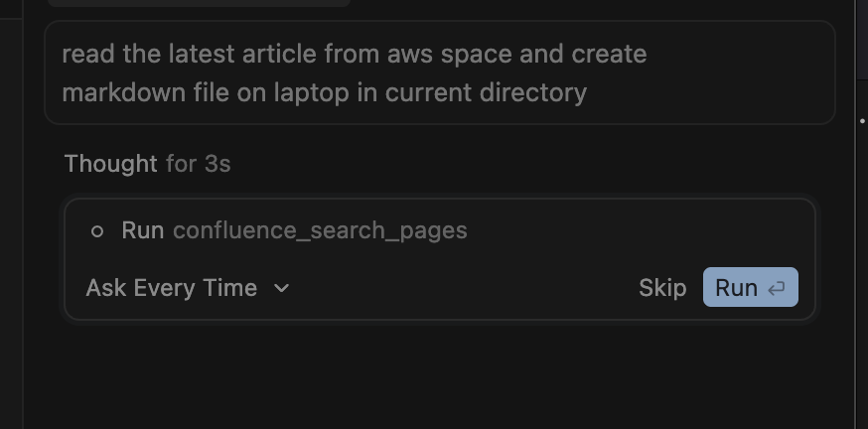868x429 pixels.
Task: Click the enter-key icon in Run button
Action: tap(777, 288)
